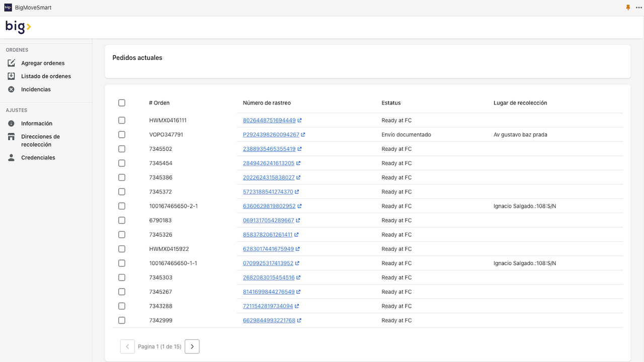Open tracking link 6629844993221768
Screen dimensions: 644x362
[269, 320]
